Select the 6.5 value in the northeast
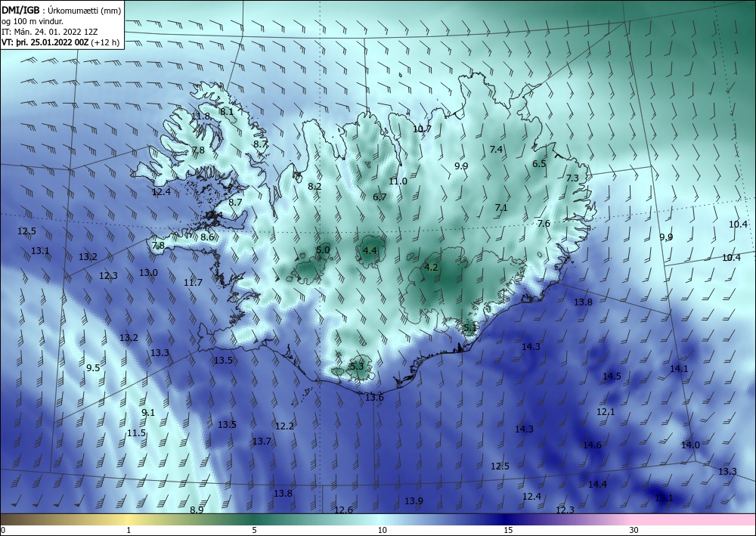Screen dimensions: 756x536 (539, 164)
